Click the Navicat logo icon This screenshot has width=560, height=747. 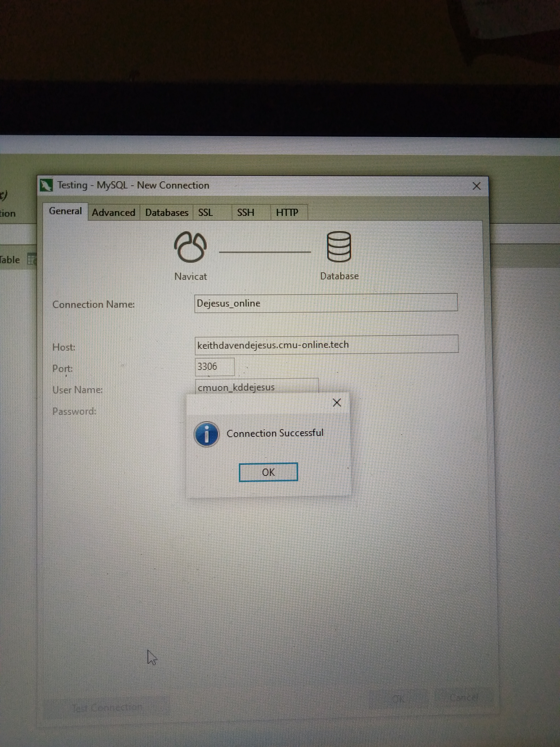coord(190,247)
